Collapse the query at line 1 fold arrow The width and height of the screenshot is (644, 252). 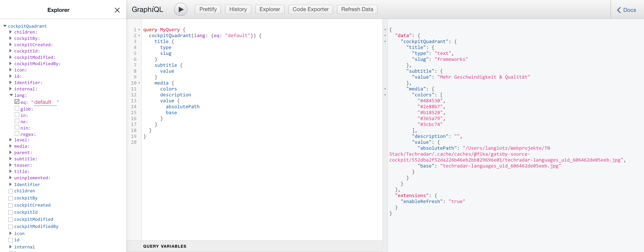pyautogui.click(x=139, y=30)
